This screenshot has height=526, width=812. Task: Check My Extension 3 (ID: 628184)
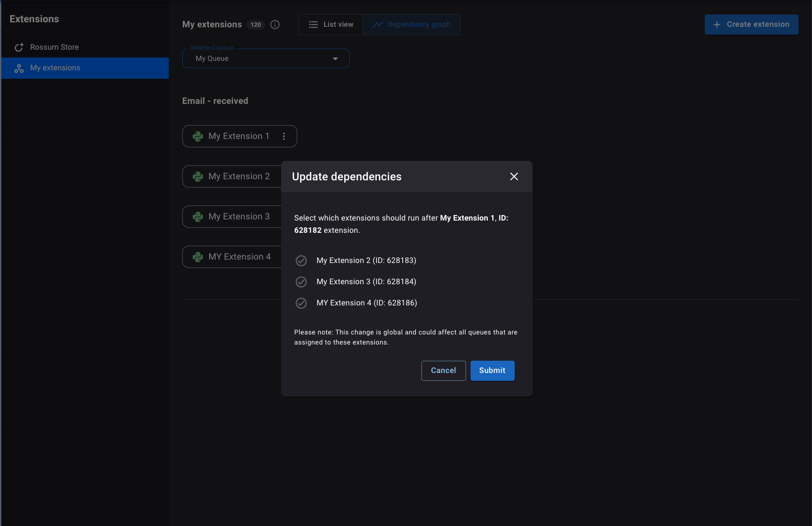click(301, 282)
